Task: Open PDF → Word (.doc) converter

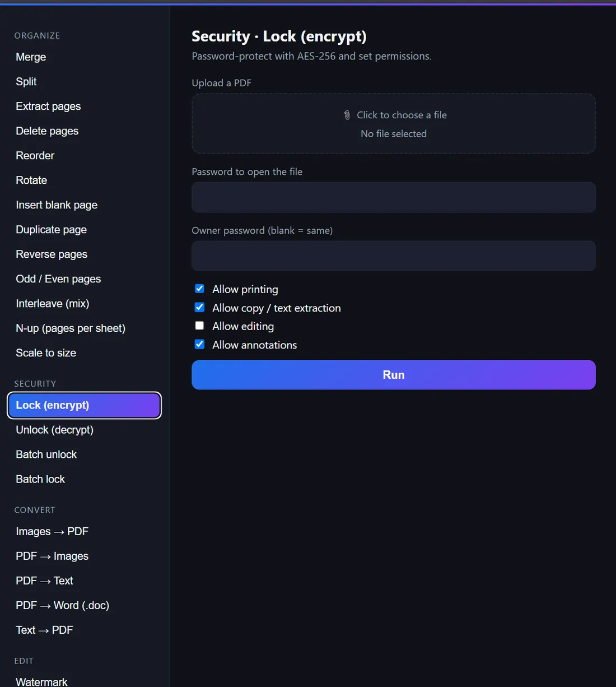Action: pyautogui.click(x=84, y=605)
